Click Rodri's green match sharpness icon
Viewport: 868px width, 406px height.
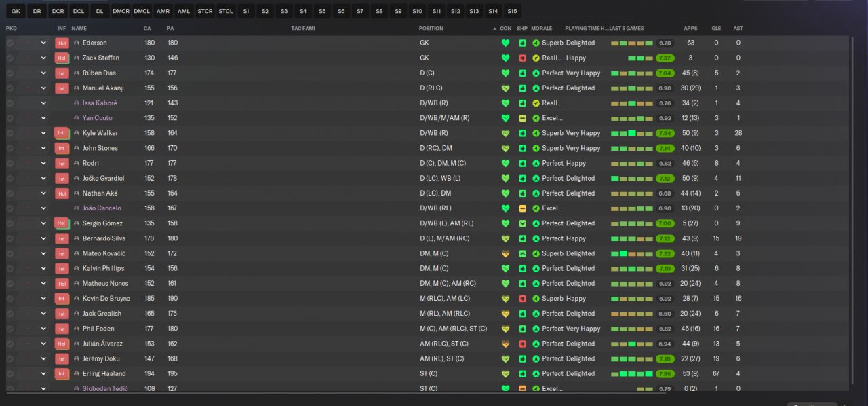[522, 163]
